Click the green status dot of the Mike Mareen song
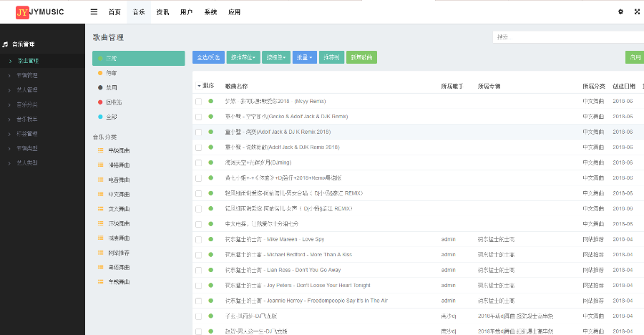This screenshot has width=644, height=335. pos(211,238)
